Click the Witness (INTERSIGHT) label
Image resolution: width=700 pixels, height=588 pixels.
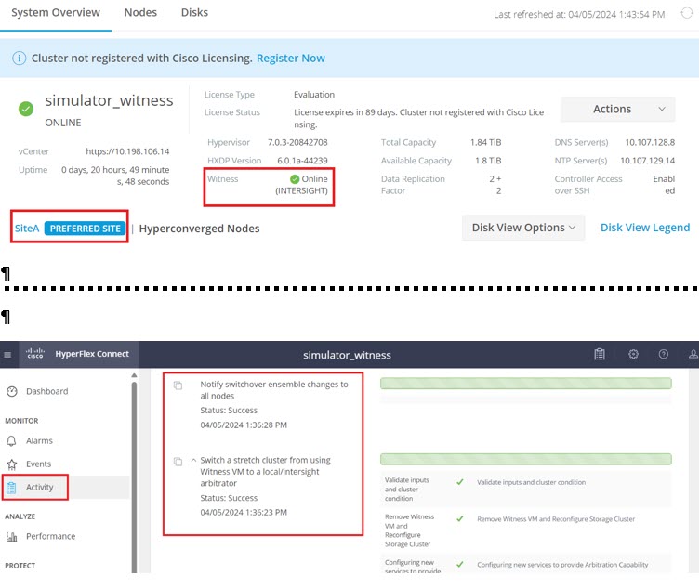pos(301,191)
